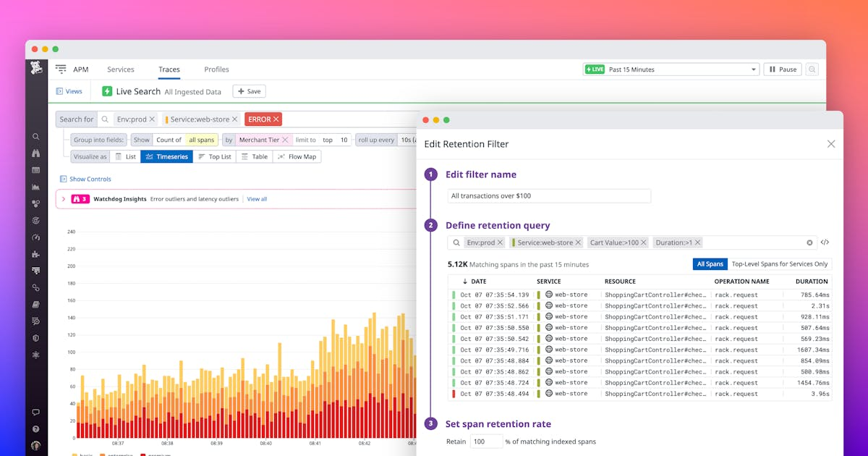Open the code query editor via </> icon
This screenshot has width=868, height=456.
[x=825, y=242]
